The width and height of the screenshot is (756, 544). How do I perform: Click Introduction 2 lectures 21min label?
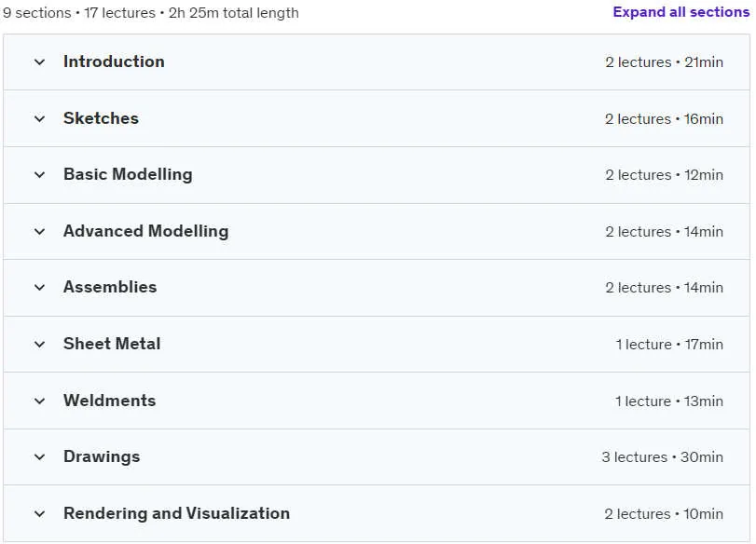click(664, 62)
